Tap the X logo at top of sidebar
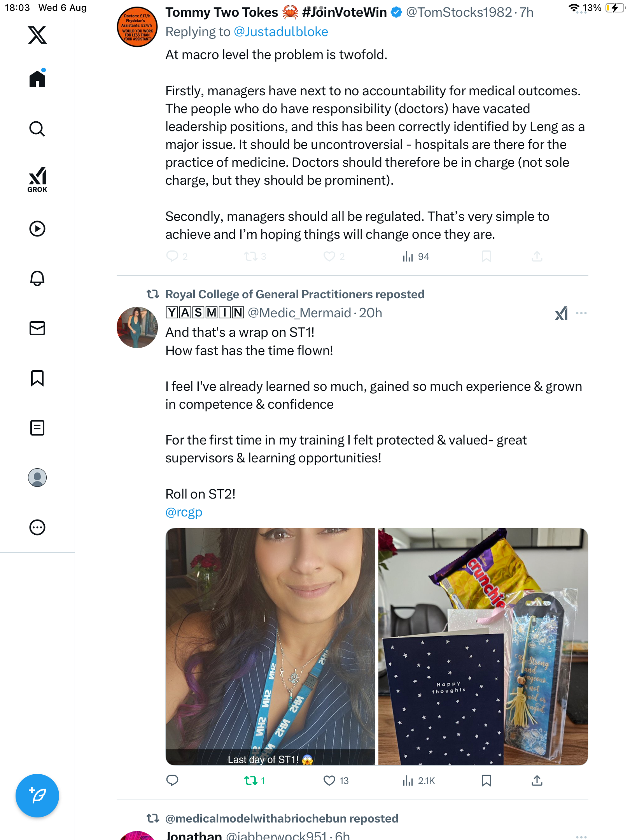 click(37, 35)
